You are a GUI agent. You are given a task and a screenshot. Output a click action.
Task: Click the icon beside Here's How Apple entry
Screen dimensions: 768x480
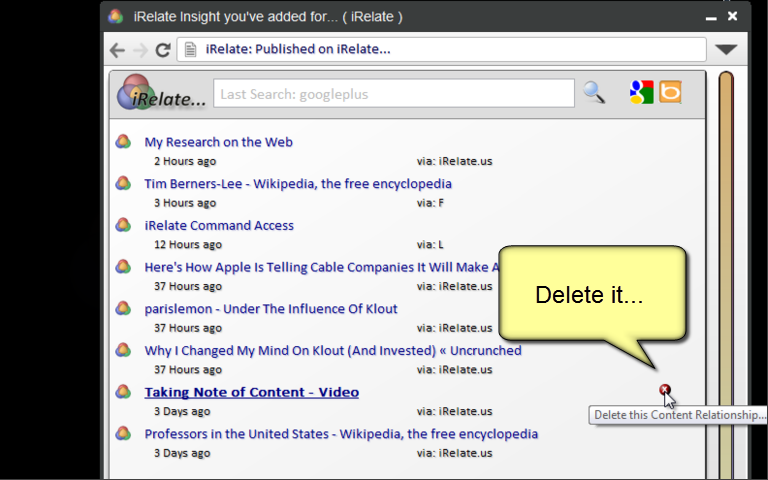coord(123,266)
